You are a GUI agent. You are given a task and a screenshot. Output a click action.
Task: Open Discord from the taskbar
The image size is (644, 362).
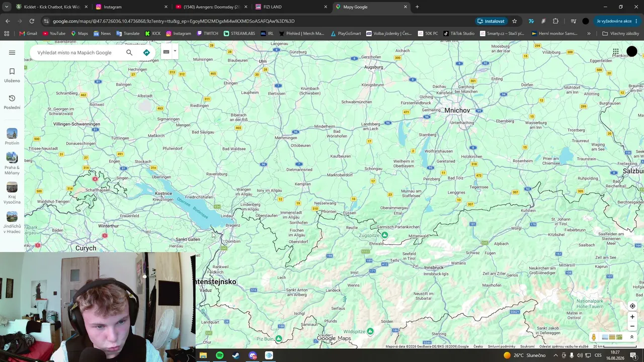click(253, 355)
